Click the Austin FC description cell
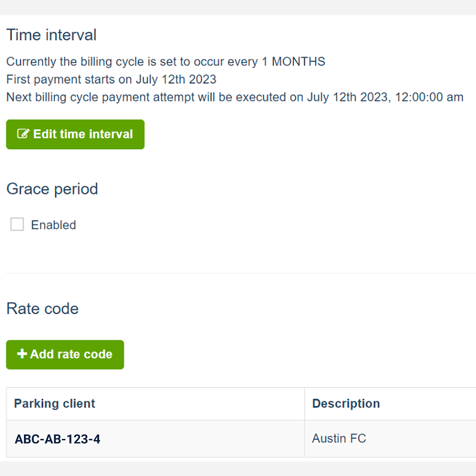 point(339,438)
